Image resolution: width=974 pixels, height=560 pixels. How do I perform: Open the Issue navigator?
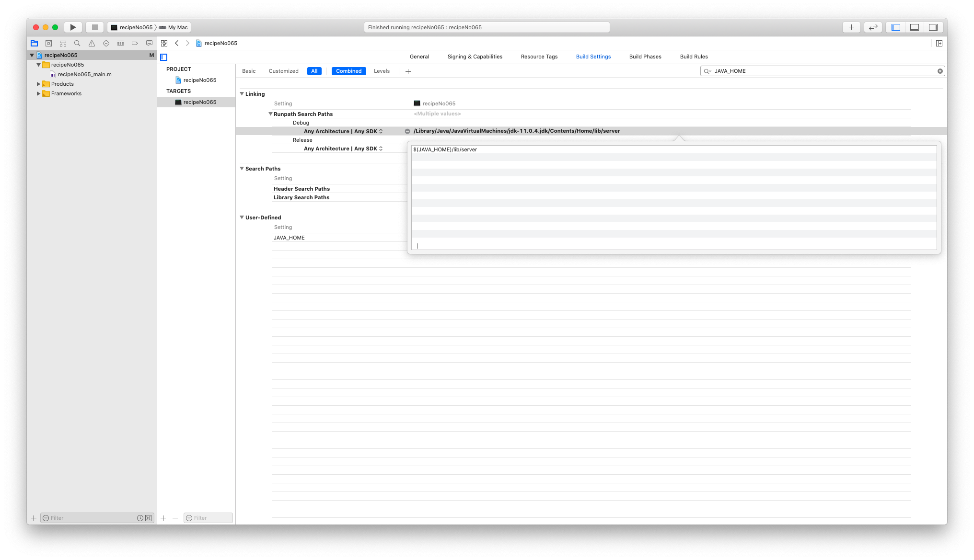(x=92, y=43)
